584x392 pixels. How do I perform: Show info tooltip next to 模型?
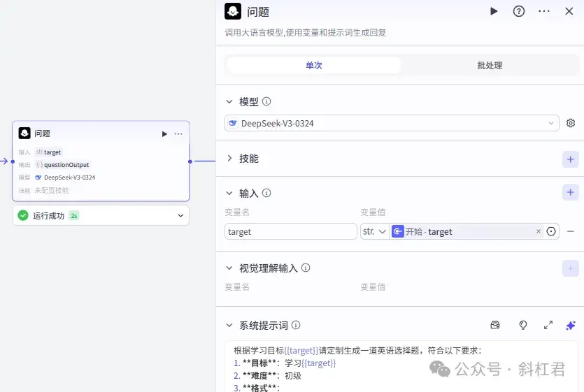click(266, 101)
